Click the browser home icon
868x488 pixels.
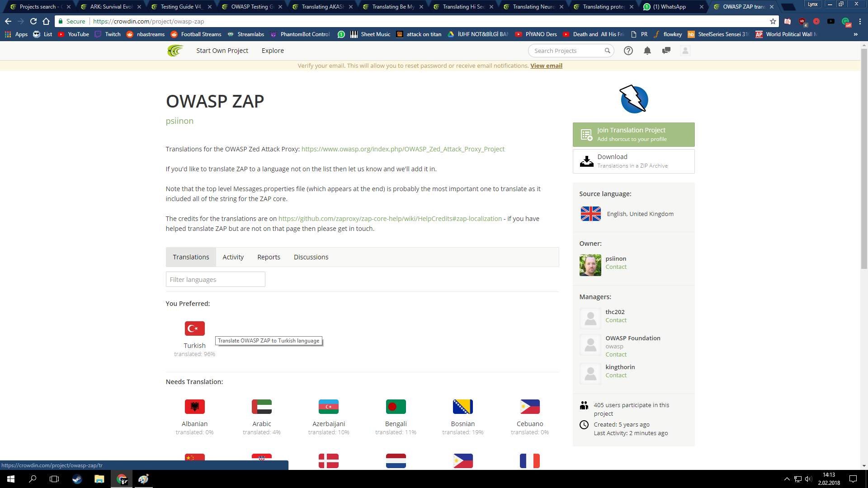(46, 21)
